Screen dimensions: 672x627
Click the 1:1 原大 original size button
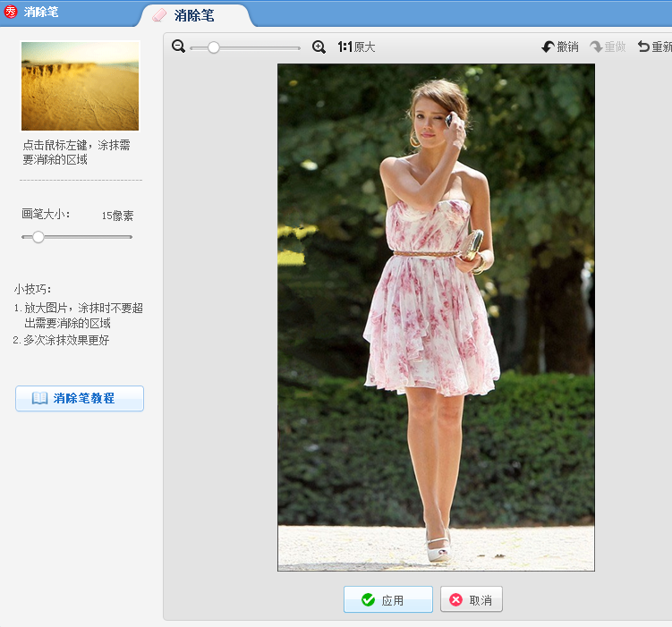tap(356, 47)
